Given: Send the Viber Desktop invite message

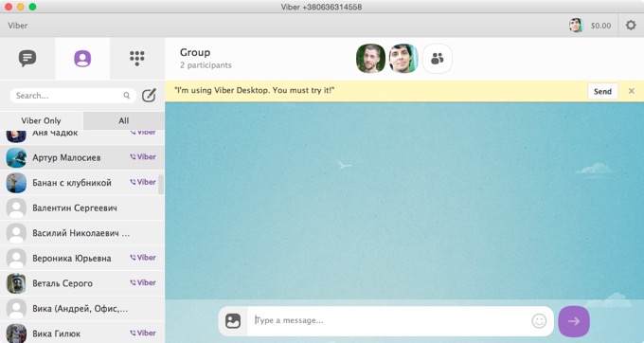Looking at the screenshot, I should click(x=602, y=91).
